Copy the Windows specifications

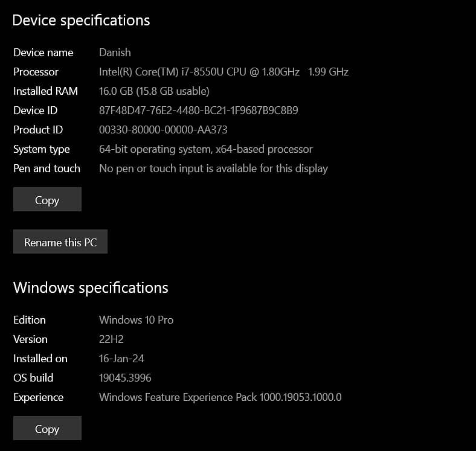click(x=47, y=429)
